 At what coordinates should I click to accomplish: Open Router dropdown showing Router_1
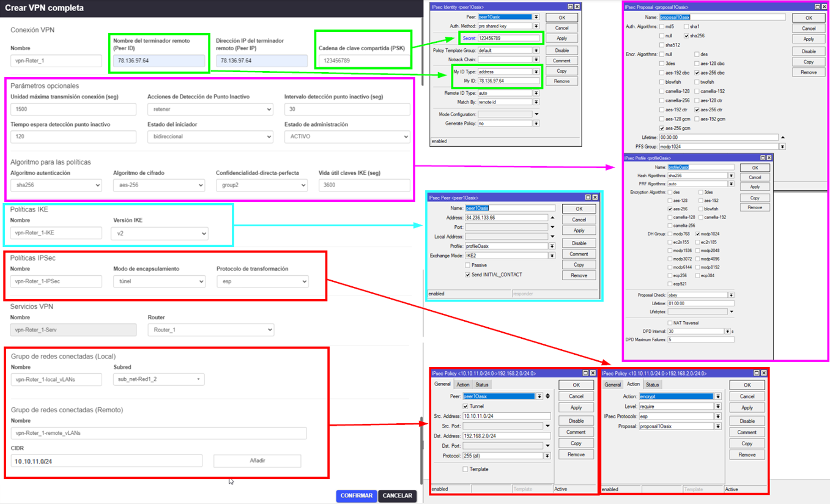tap(210, 330)
